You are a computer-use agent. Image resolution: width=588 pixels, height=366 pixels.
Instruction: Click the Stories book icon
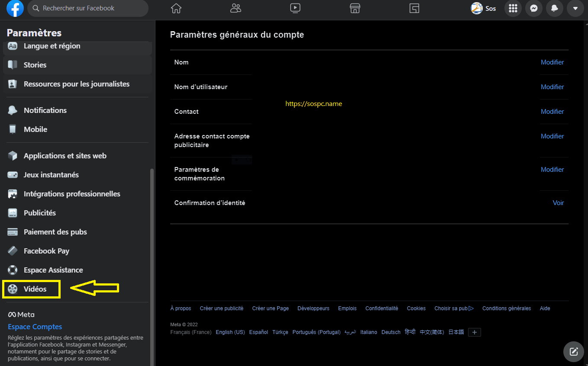point(13,65)
